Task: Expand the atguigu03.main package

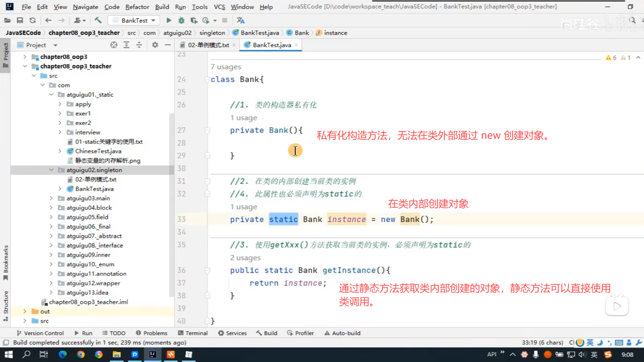Action: (x=51, y=198)
